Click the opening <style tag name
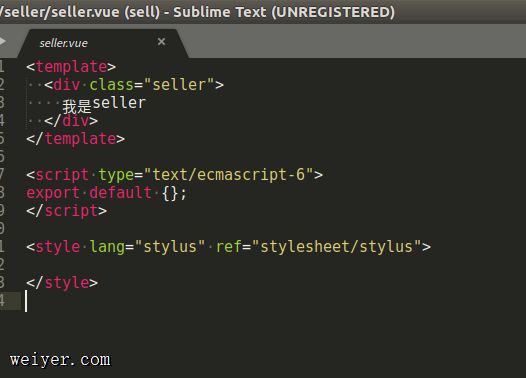 tap(58, 247)
